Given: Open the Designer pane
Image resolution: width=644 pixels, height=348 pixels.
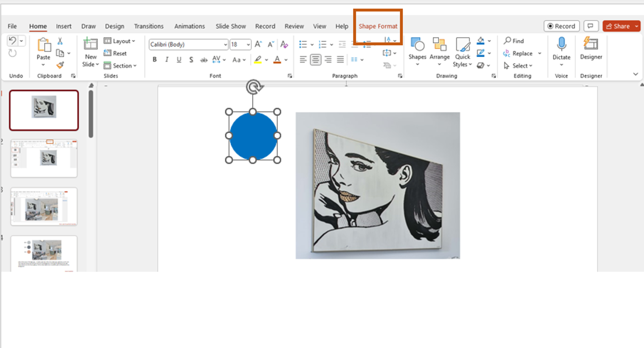Looking at the screenshot, I should [x=591, y=49].
